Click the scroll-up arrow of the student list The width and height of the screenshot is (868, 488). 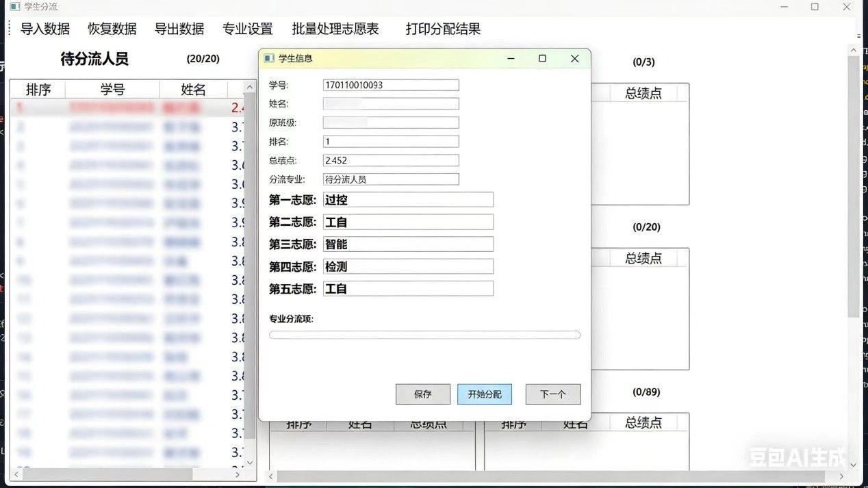250,87
